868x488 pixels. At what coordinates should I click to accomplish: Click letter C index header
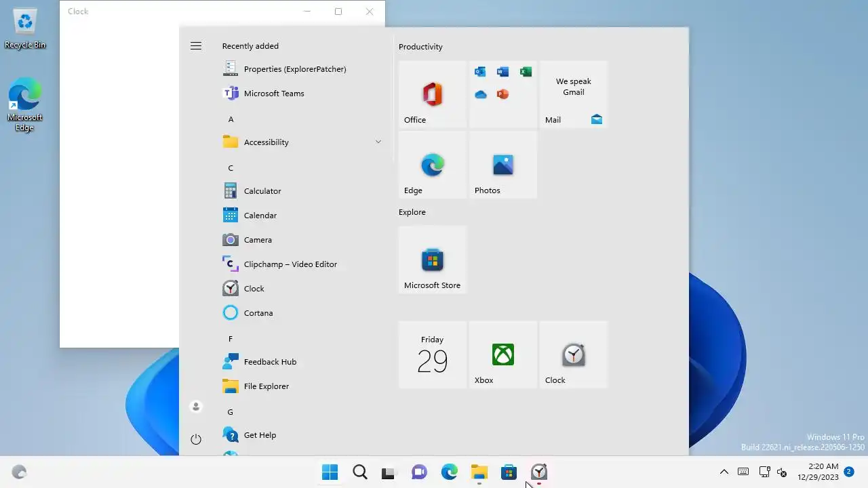tap(231, 168)
